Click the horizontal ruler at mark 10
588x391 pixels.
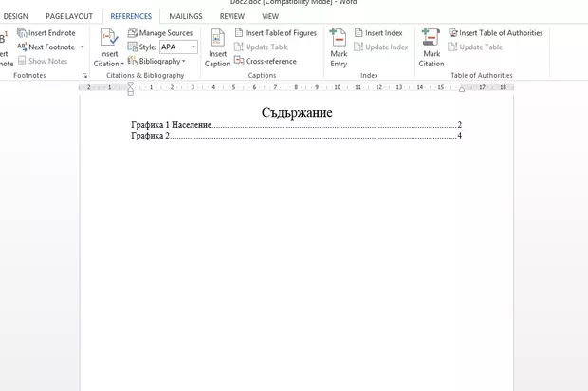pos(337,87)
